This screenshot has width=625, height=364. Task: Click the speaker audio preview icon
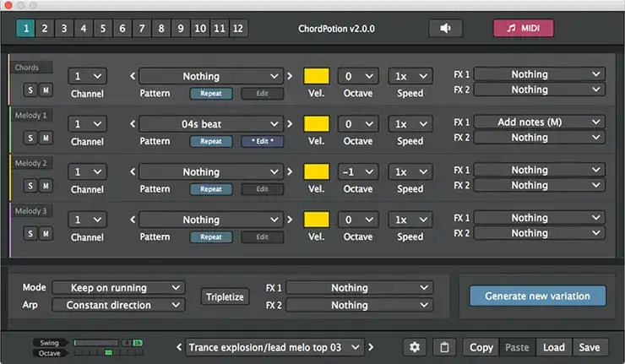[446, 29]
